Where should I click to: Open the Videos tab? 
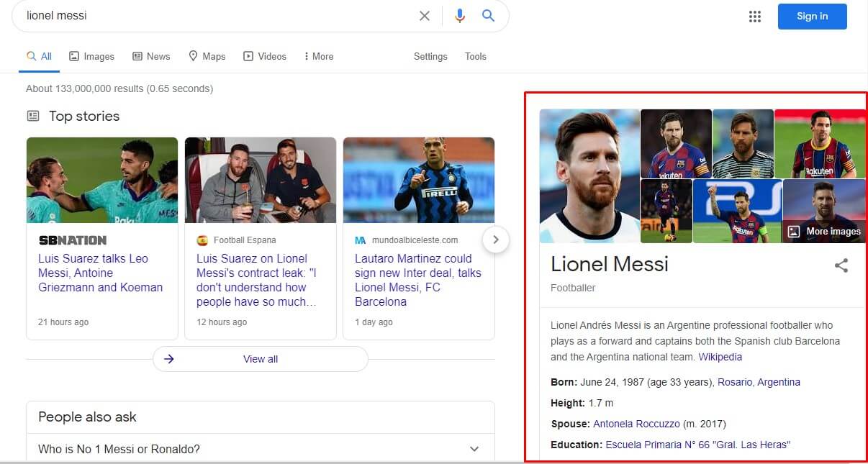click(265, 56)
